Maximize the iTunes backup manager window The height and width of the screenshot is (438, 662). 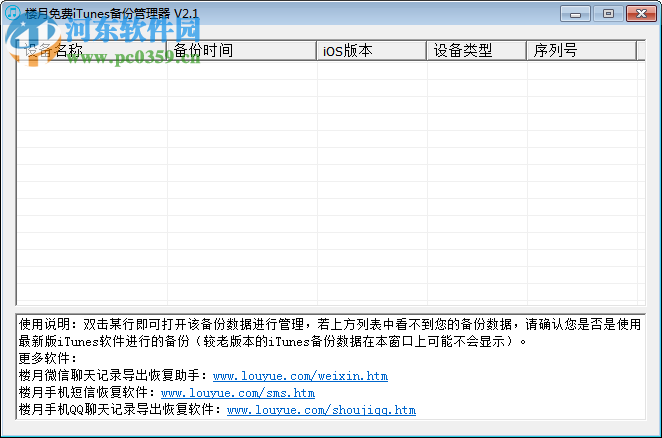point(608,14)
